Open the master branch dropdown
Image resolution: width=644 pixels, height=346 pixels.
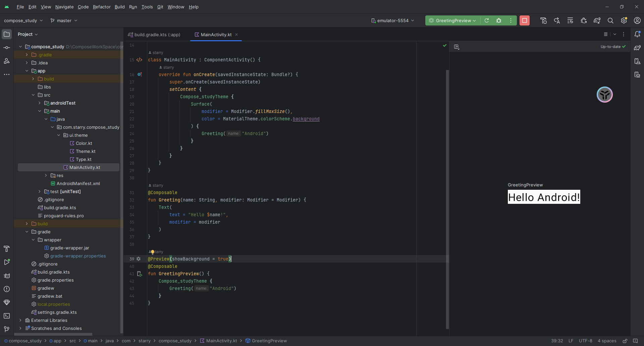pyautogui.click(x=64, y=20)
